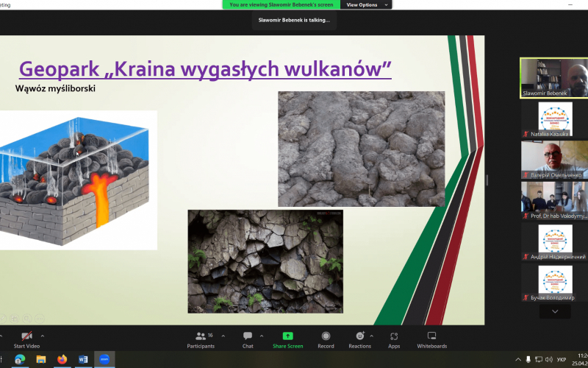The width and height of the screenshot is (588, 368).
Task: Select the Prof. Dr hab Volodymyr video tile
Action: click(x=555, y=201)
